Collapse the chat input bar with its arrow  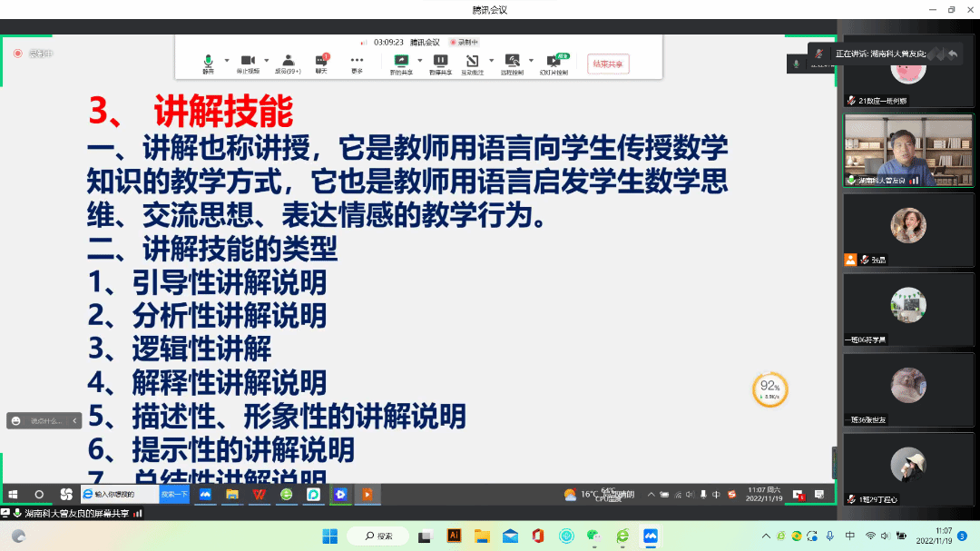coord(74,420)
